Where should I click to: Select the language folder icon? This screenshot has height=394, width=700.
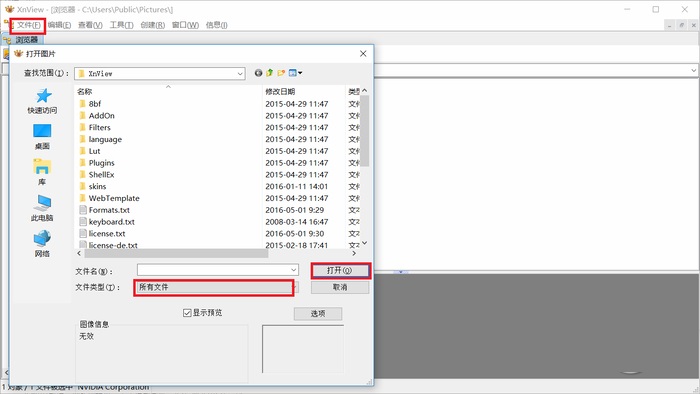pos(83,139)
